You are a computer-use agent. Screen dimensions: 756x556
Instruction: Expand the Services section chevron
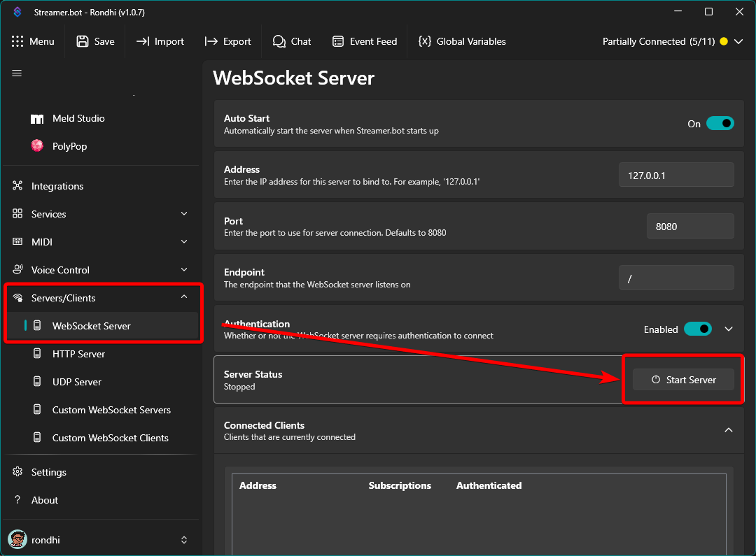(184, 213)
